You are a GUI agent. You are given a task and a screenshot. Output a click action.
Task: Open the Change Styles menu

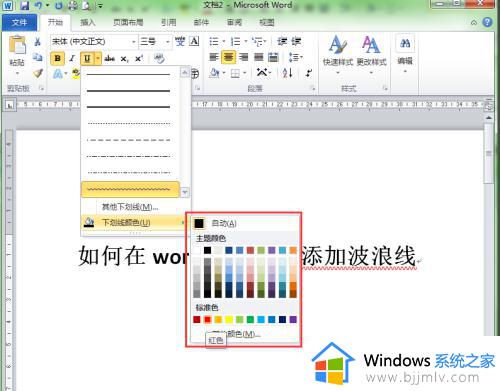pyautogui.click(x=371, y=54)
